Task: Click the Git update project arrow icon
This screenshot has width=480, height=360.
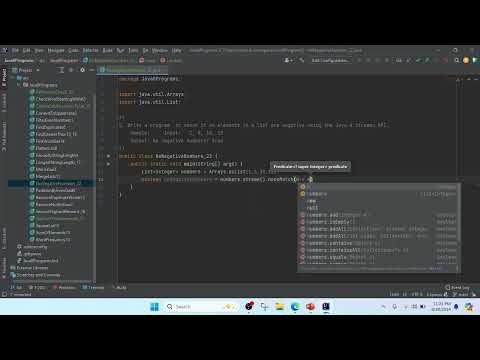Action: tap(409, 60)
